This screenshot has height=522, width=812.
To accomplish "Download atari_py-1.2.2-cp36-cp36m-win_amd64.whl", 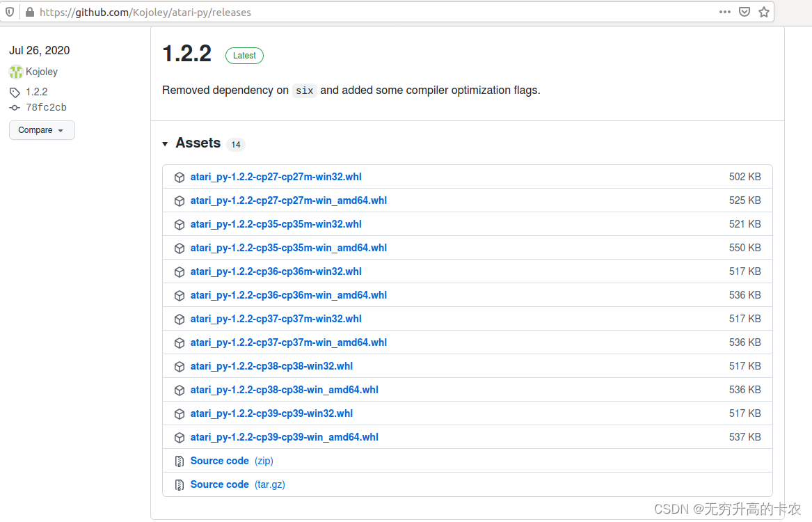I will click(289, 295).
